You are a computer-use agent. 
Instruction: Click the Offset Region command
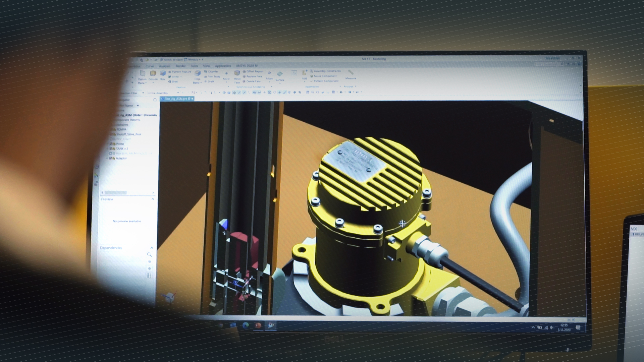coord(253,71)
